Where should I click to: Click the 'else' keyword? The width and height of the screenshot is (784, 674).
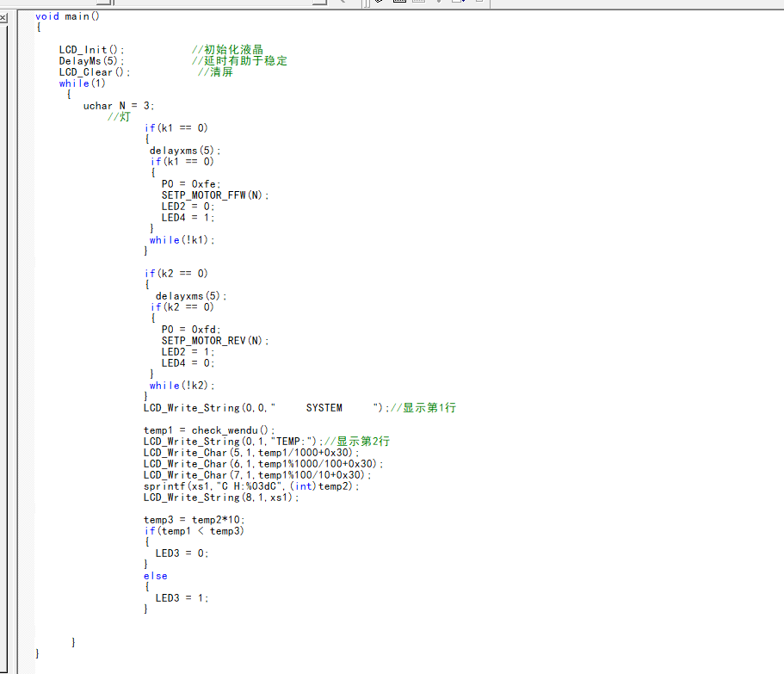pyautogui.click(x=156, y=576)
